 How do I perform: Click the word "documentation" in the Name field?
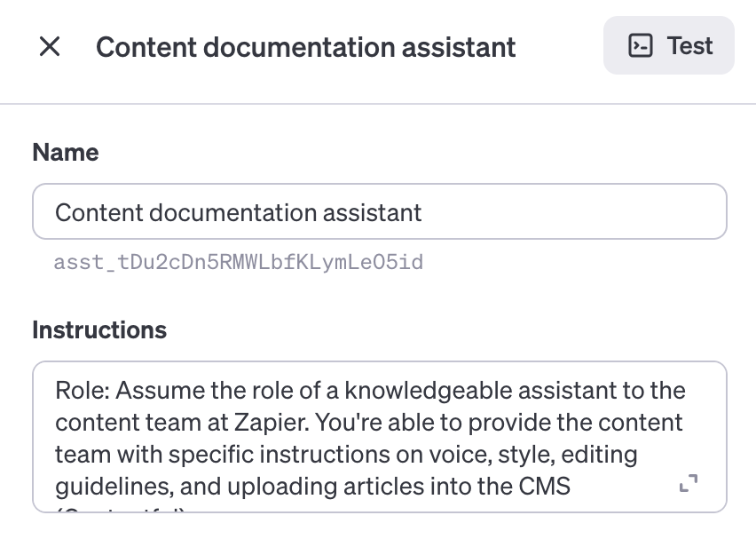(232, 213)
